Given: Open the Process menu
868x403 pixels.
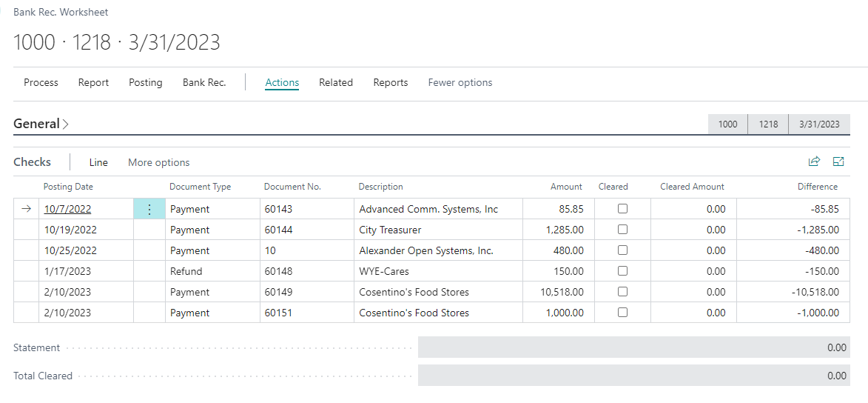Looking at the screenshot, I should click(41, 83).
